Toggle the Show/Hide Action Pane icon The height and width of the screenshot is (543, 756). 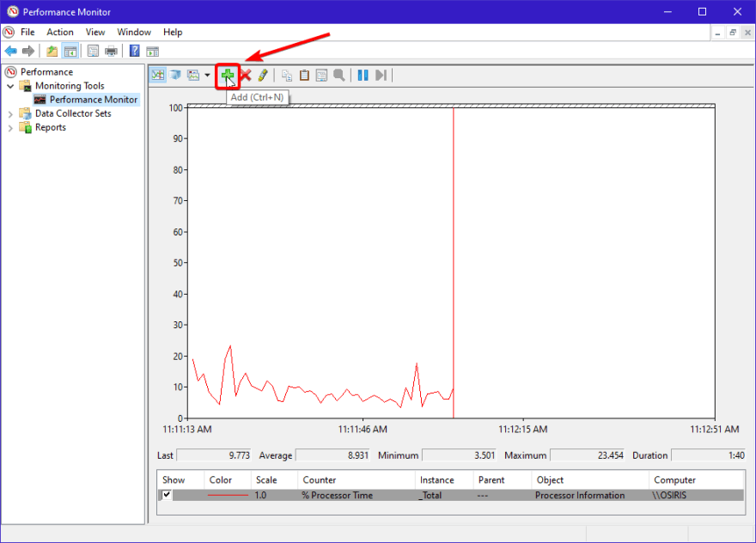coord(152,51)
